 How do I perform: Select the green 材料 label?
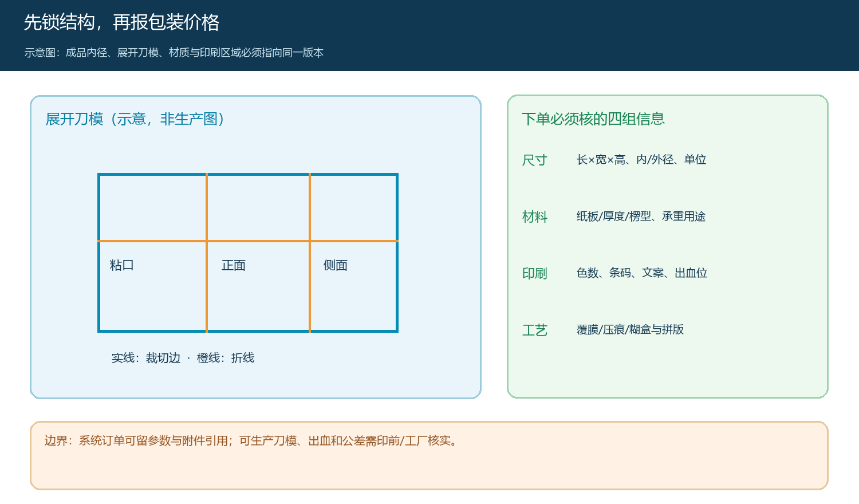point(535,217)
